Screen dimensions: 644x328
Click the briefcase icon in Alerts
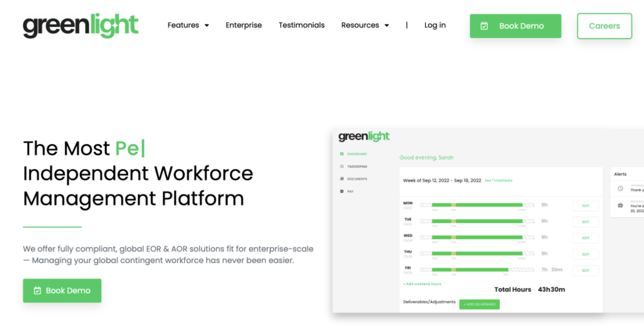tap(620, 205)
